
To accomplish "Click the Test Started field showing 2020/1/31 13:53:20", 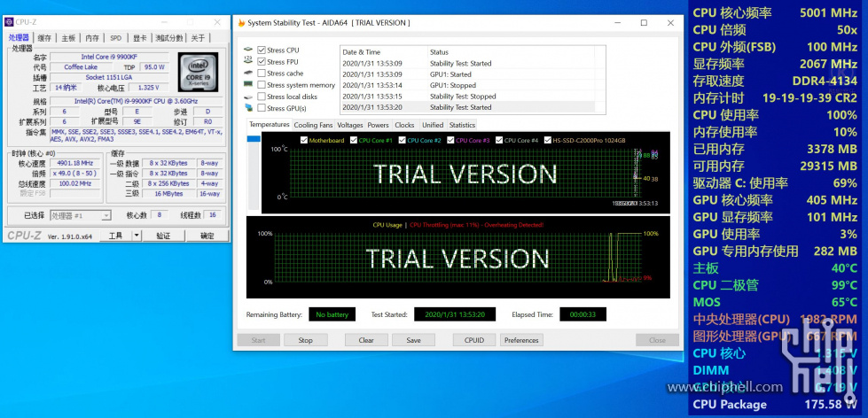I will [455, 314].
